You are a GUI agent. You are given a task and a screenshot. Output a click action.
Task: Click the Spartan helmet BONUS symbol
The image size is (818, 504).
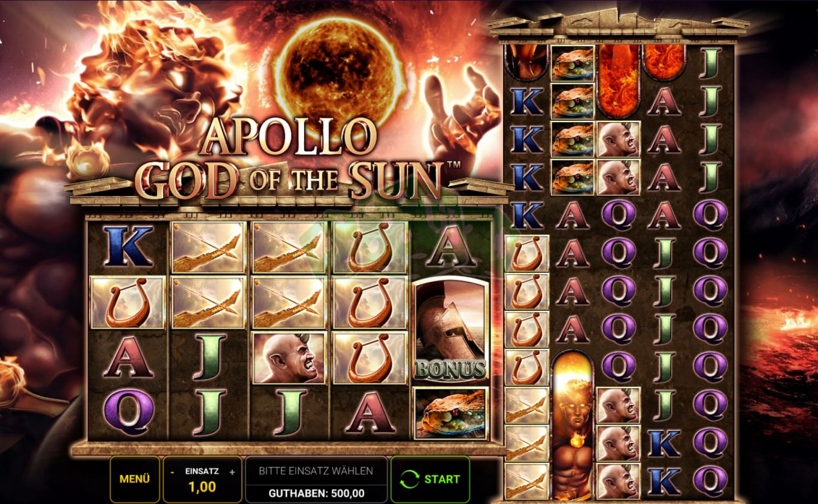451,330
